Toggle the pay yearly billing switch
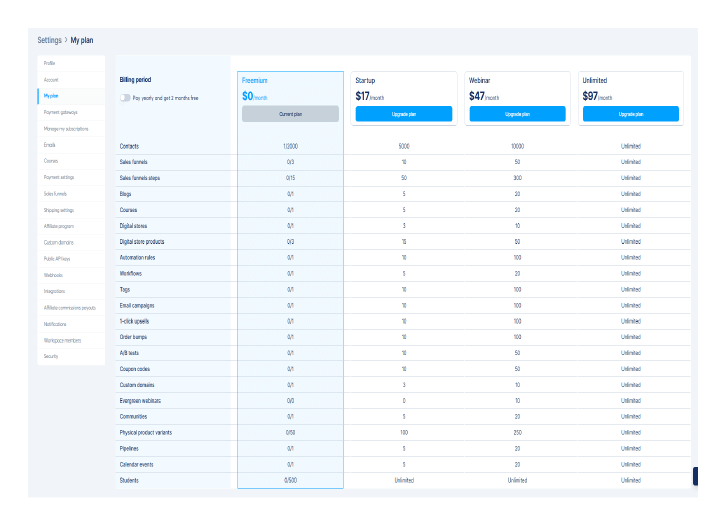Screen dimensions: 724x520 tap(125, 98)
